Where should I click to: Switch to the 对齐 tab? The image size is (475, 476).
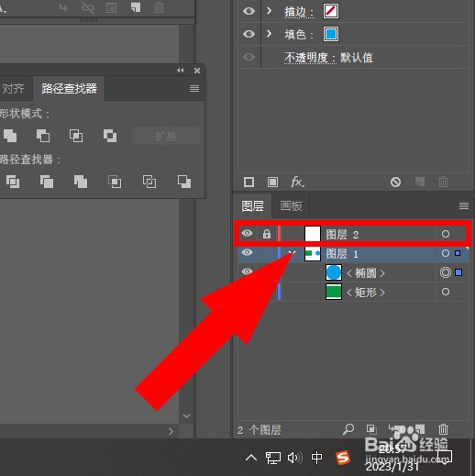[13, 89]
